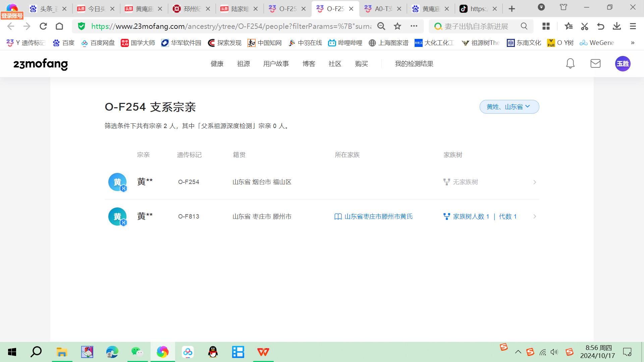Open the taskbar clock 8:56 周四
This screenshot has height=362, width=644.
point(598,352)
